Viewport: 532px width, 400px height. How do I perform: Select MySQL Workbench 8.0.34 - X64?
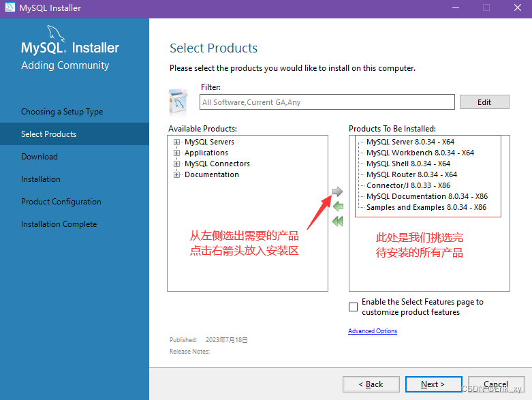420,153
